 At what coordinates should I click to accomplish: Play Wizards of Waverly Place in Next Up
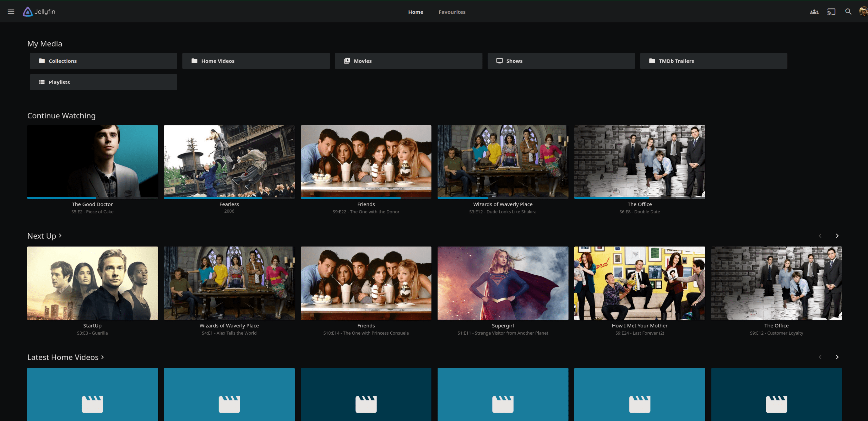tap(229, 283)
